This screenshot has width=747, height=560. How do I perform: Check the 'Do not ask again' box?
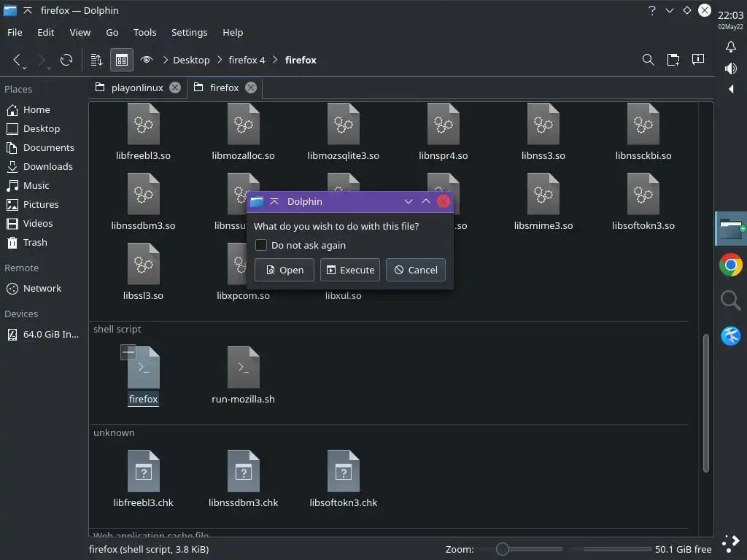coord(261,245)
